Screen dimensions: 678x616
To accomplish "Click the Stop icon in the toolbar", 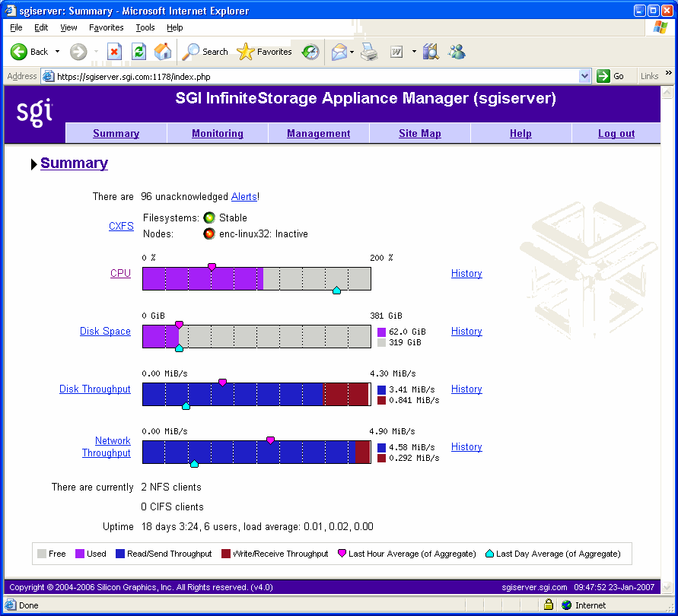I will pos(114,52).
